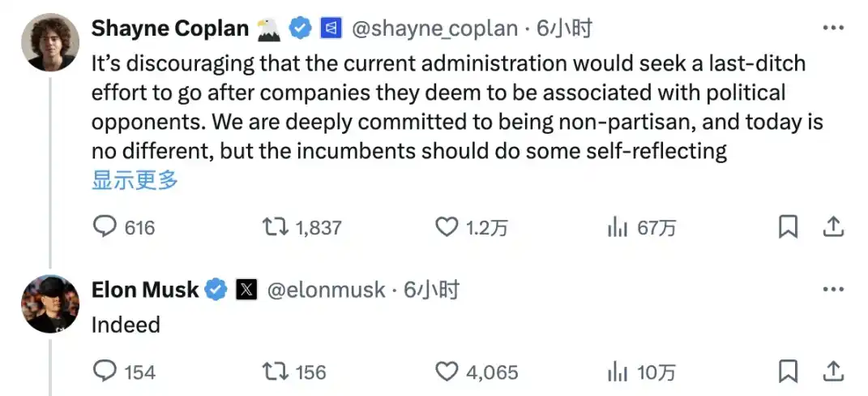Retweet Elon Musk's Indeed reply
This screenshot has width=868, height=396.
click(x=274, y=372)
